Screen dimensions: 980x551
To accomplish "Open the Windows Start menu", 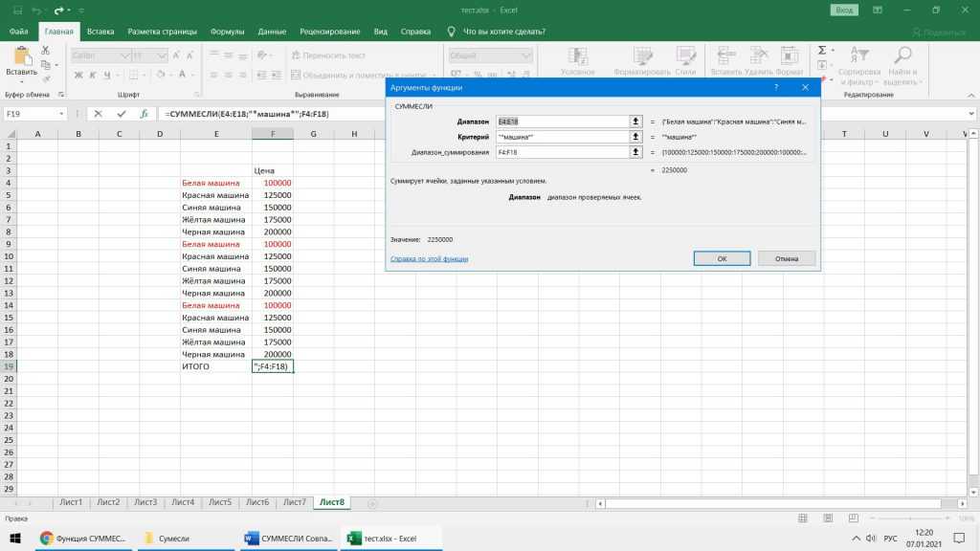I will 15,539.
